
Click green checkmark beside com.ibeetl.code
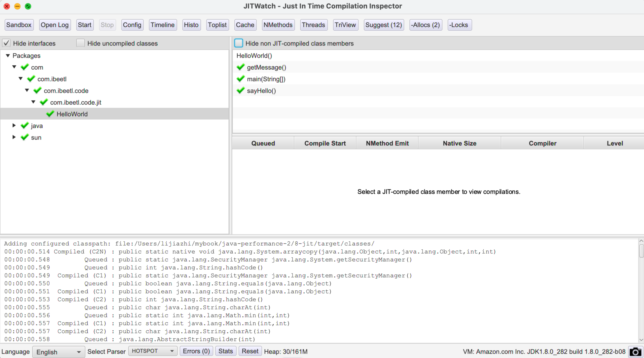37,90
